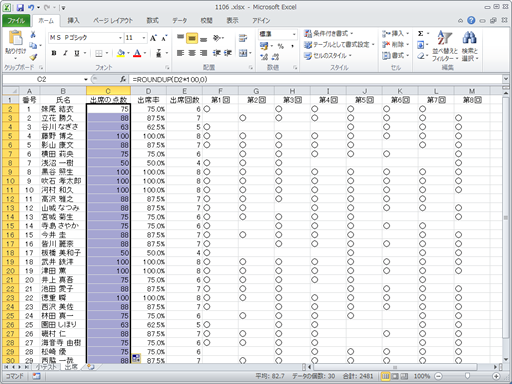Toggle middle vertical alignment button
This screenshot has height=384, width=512.
(x=192, y=38)
